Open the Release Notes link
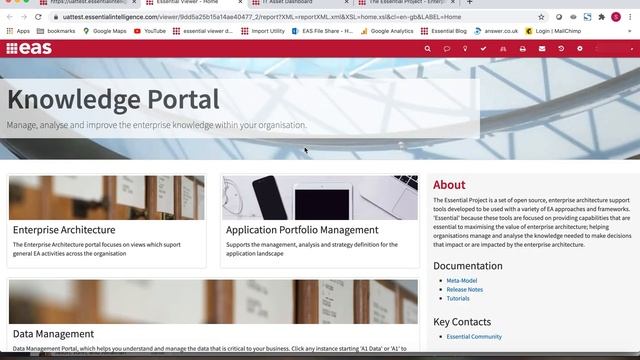Screen dimensions: 640x360 coord(464,289)
